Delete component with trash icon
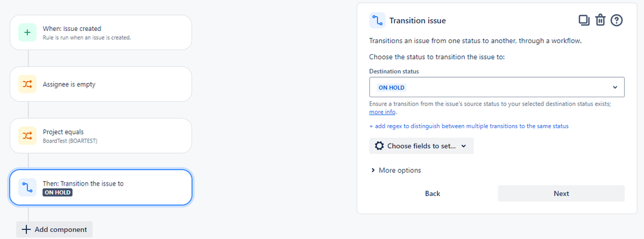The image size is (644, 239). click(x=600, y=20)
